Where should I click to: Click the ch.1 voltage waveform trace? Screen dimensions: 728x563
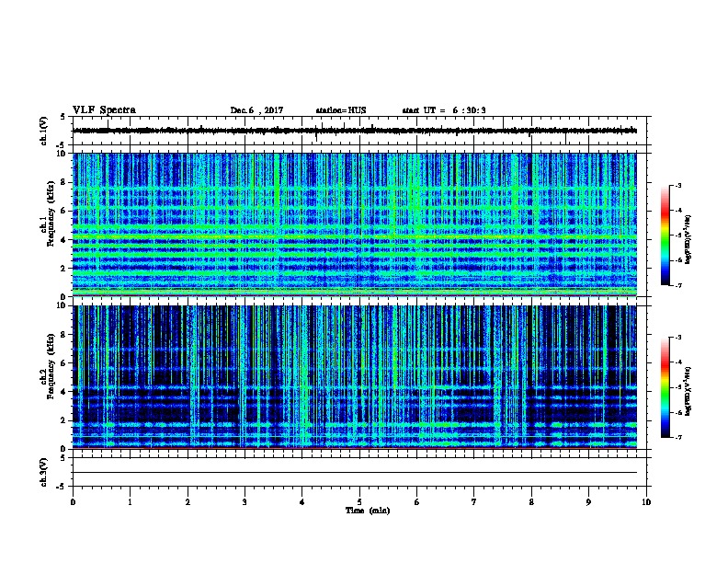pyautogui.click(x=355, y=131)
